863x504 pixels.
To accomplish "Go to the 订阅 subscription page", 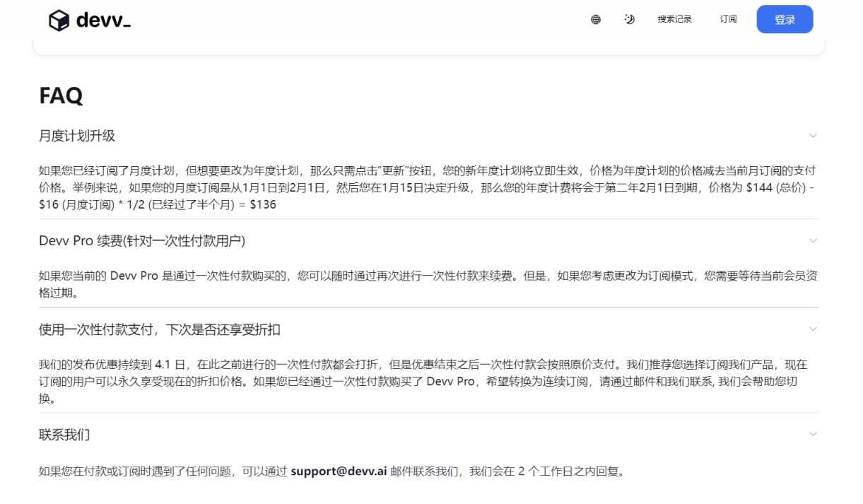I will tap(728, 20).
